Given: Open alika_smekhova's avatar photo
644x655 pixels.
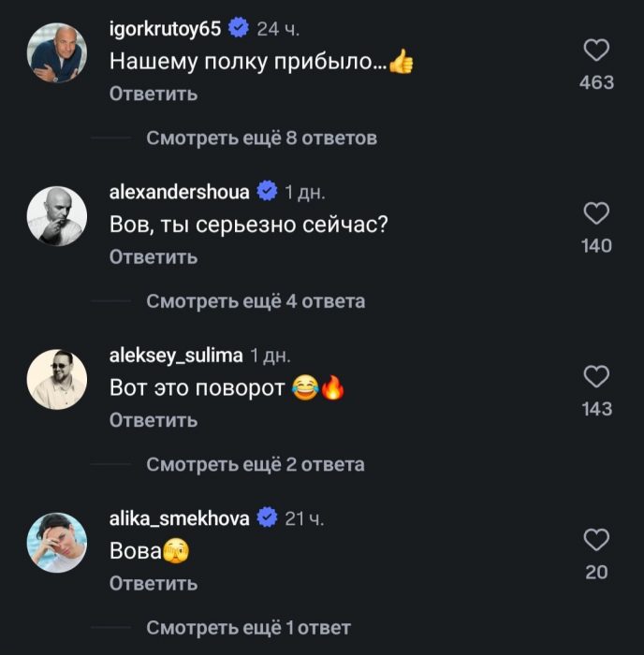Looking at the screenshot, I should tap(57, 542).
